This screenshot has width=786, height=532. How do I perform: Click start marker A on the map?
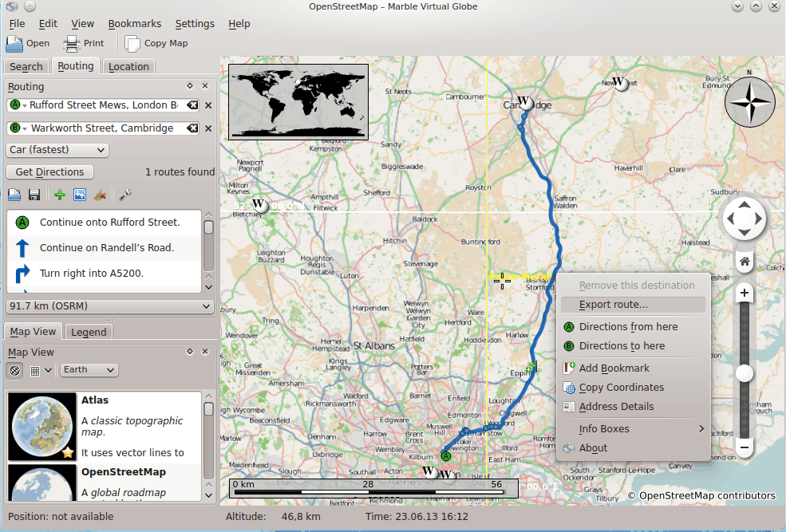point(445,456)
